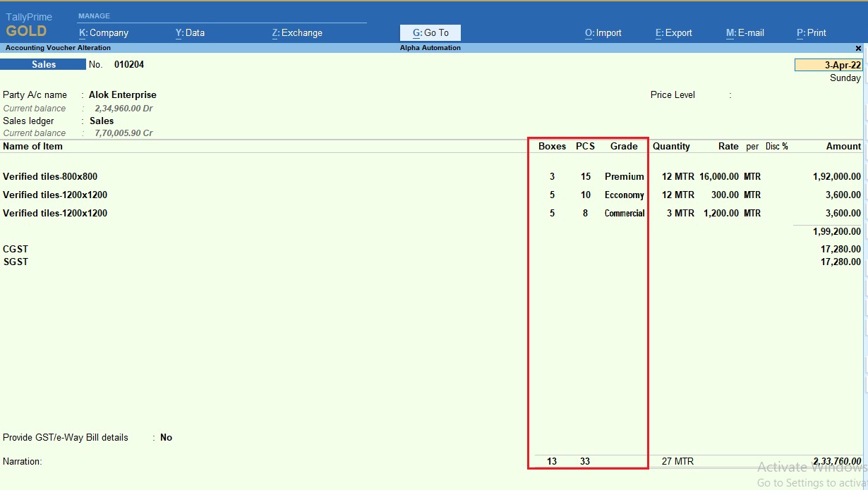Select the Verified tiles-1200x1200 Economy row

point(56,195)
